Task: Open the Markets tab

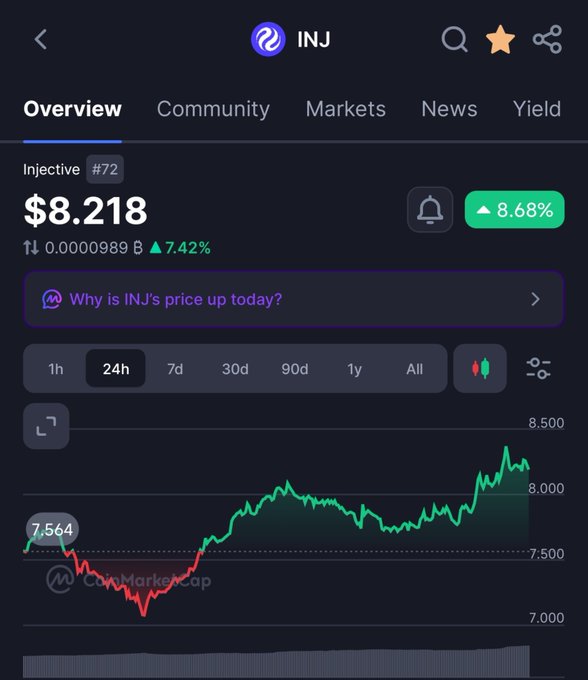Action: tap(346, 109)
